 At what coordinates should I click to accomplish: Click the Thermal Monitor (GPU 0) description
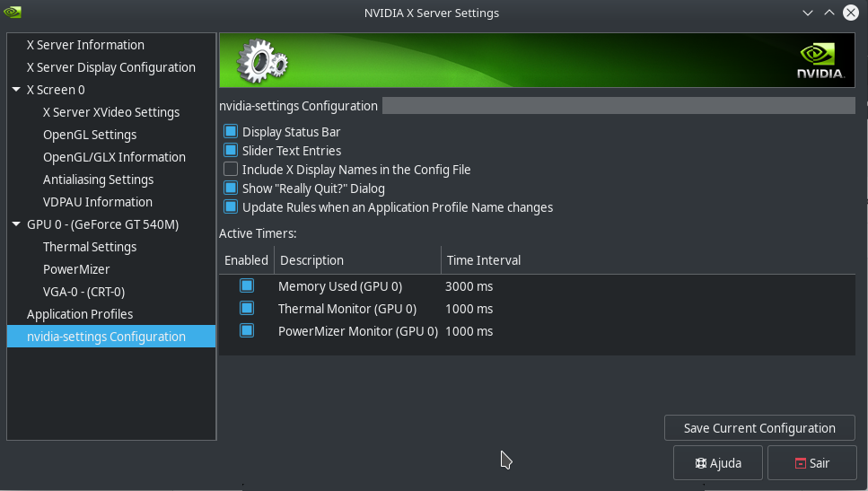347,309
